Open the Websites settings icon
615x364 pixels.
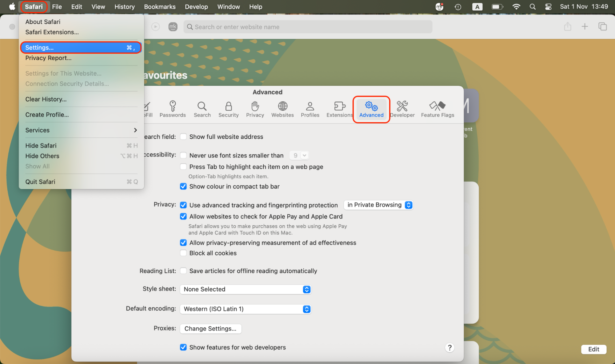coord(282,109)
